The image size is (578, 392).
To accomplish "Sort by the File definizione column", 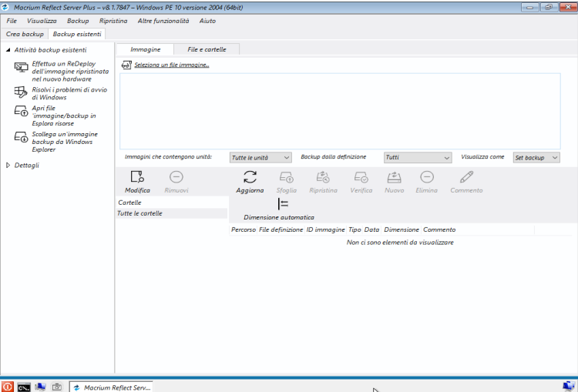I will pos(281,230).
